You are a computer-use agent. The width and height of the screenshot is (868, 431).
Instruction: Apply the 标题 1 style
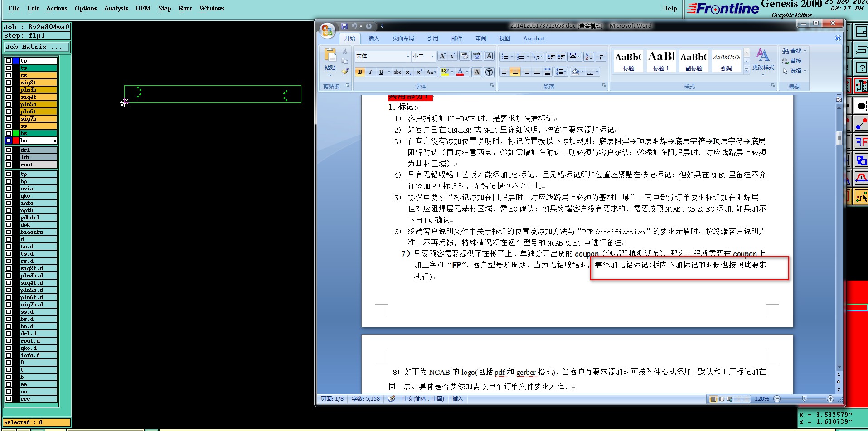[x=661, y=61]
